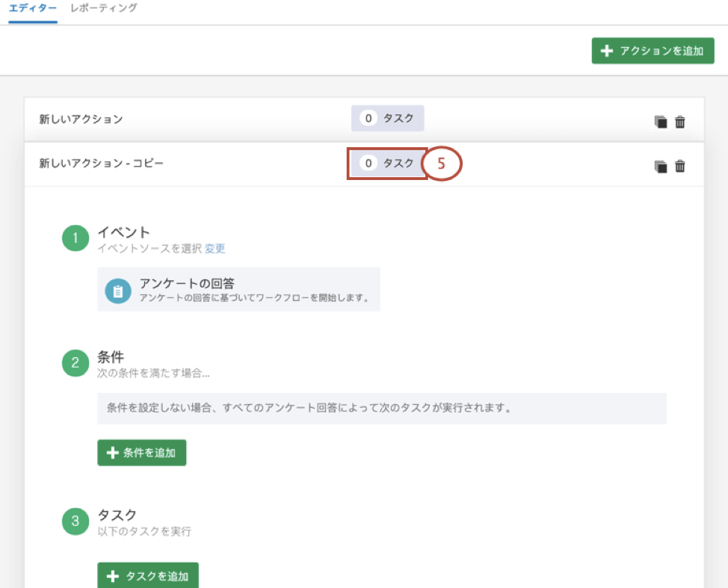This screenshot has height=588, width=728.
Task: Click the 0 タスク badge on 新しいアクション
Action: (387, 118)
